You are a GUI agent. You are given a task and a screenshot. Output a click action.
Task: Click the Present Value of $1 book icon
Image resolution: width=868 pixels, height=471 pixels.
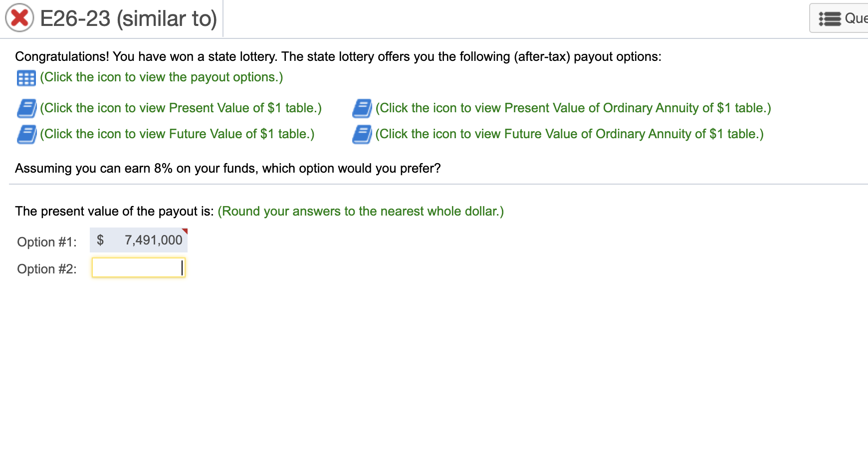pyautogui.click(x=27, y=107)
